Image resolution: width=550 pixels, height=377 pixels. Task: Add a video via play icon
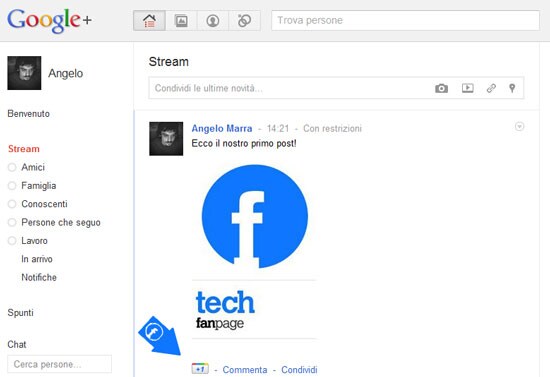(x=467, y=88)
